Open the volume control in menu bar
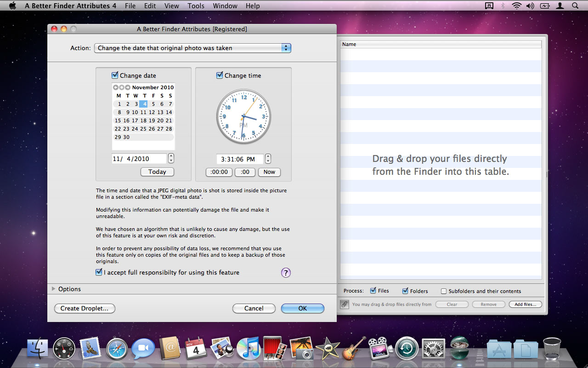588x368 pixels. [530, 6]
